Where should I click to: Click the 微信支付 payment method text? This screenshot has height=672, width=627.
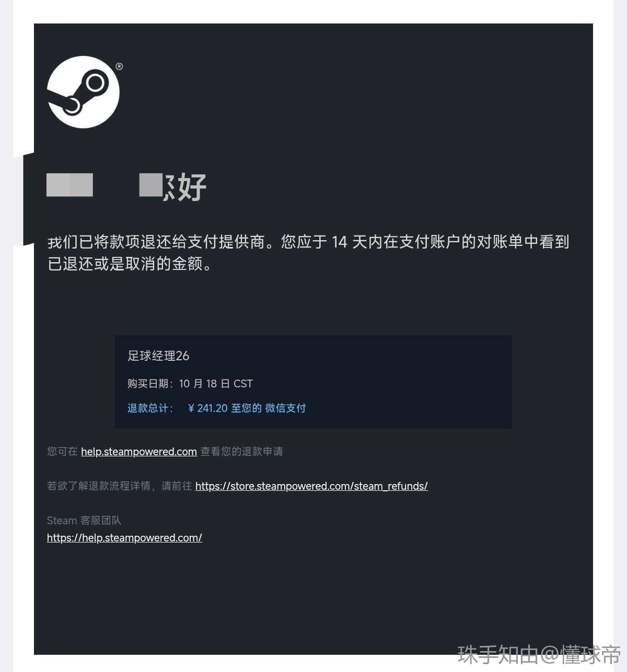tap(285, 408)
